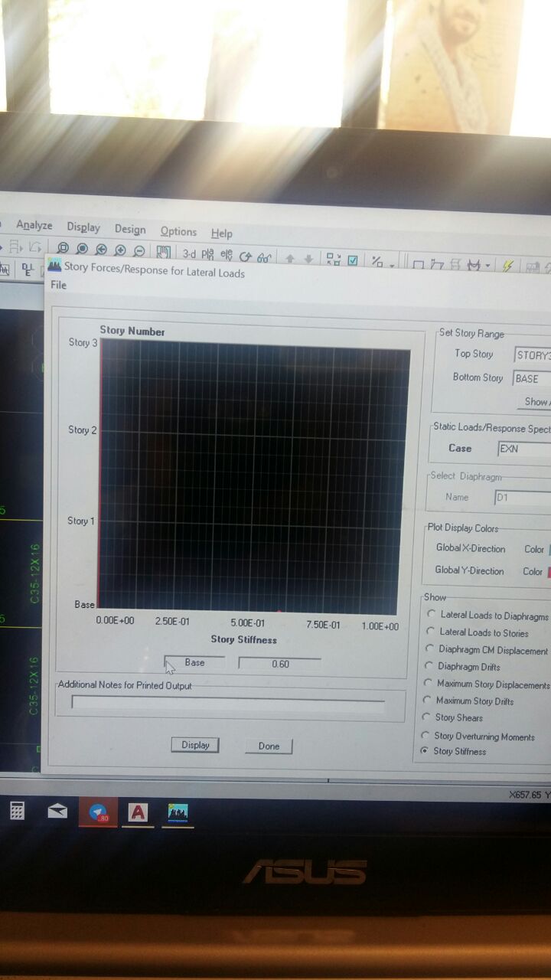Screen dimensions: 551x980
Task: Click the Story 1 axis label
Action: (81, 521)
